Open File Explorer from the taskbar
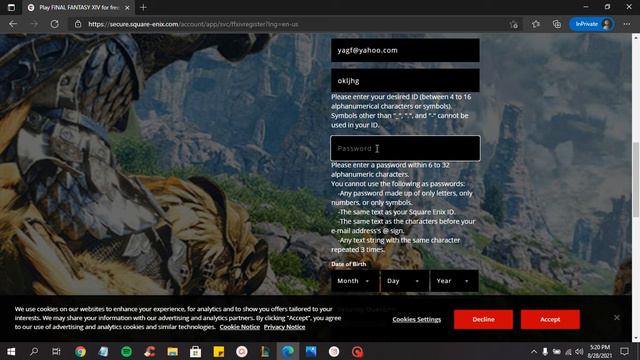The width and height of the screenshot is (640, 360). pos(173,351)
